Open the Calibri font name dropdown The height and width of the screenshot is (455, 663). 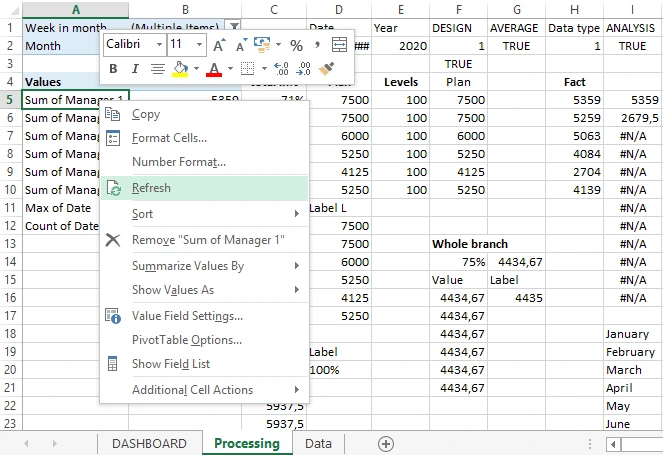(x=159, y=44)
